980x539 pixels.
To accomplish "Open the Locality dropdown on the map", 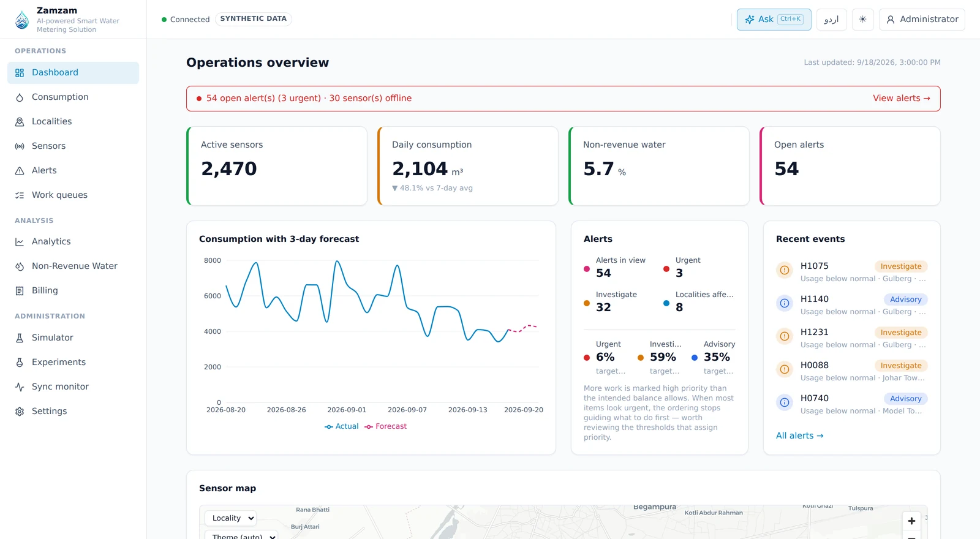I will click(231, 518).
